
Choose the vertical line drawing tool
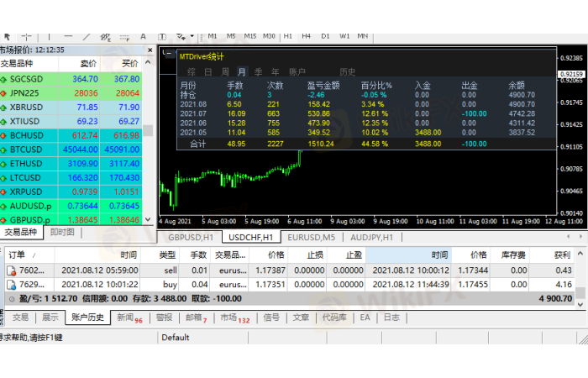pos(49,37)
